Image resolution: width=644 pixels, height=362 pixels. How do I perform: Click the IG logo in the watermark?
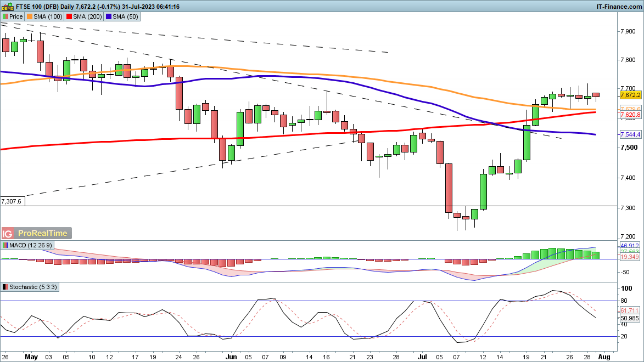click(8, 233)
